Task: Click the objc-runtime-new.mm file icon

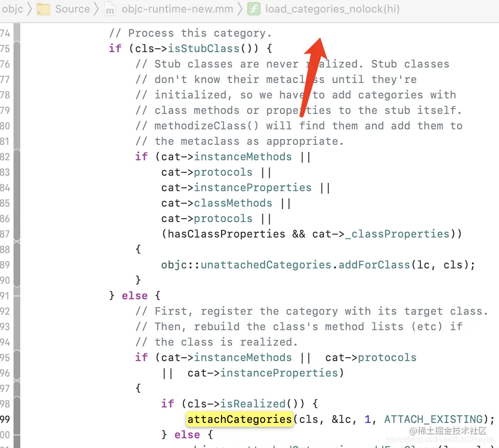Action: pos(110,9)
